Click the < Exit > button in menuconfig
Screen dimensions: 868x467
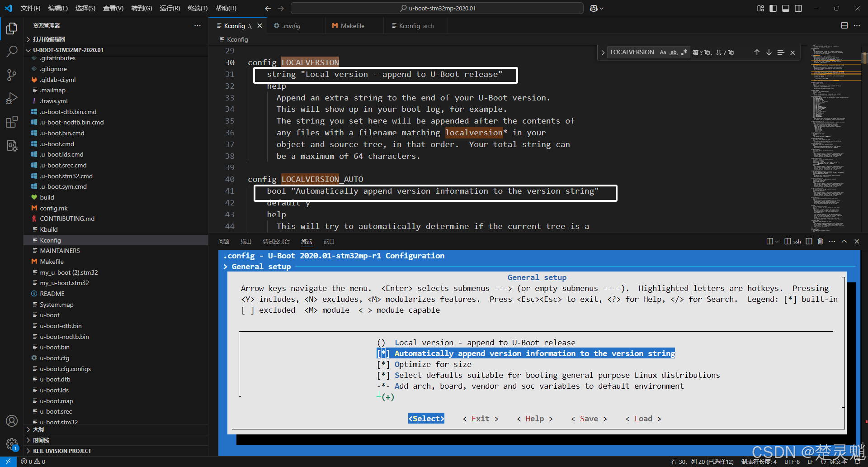[481, 419]
